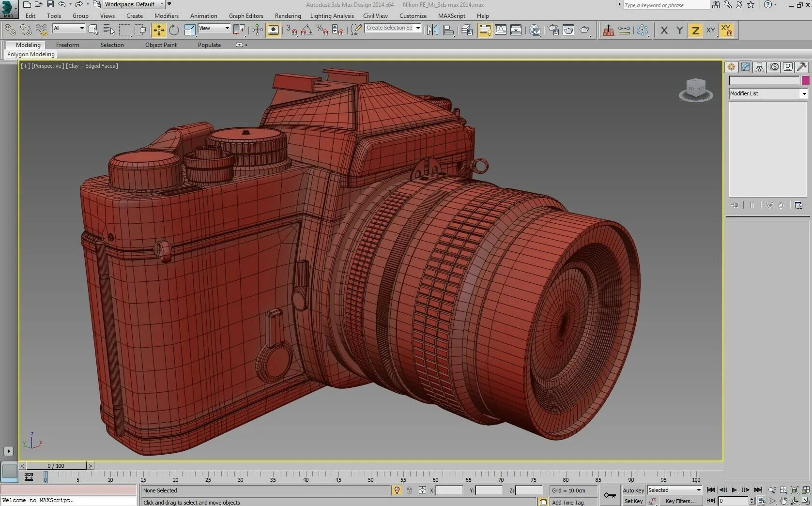Enable Z axis constraint
This screenshot has width=812, height=506.
(x=695, y=30)
